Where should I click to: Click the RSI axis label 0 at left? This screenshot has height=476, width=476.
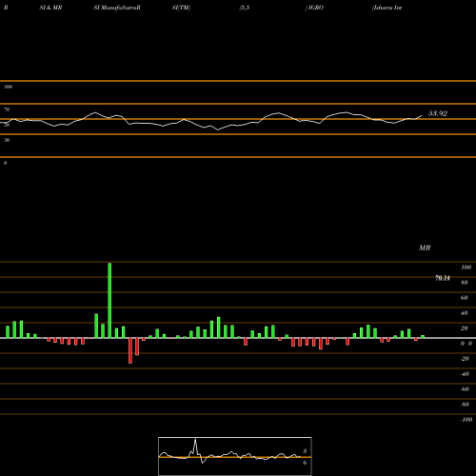point(5,163)
